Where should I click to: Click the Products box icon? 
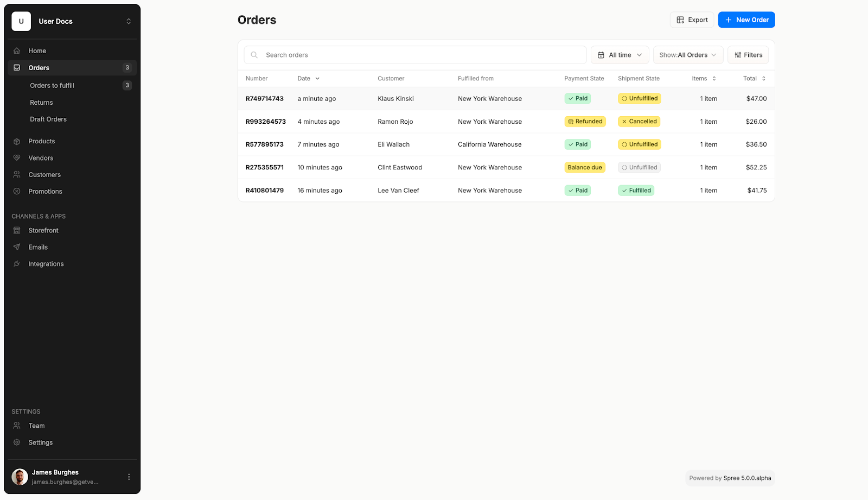coord(17,141)
